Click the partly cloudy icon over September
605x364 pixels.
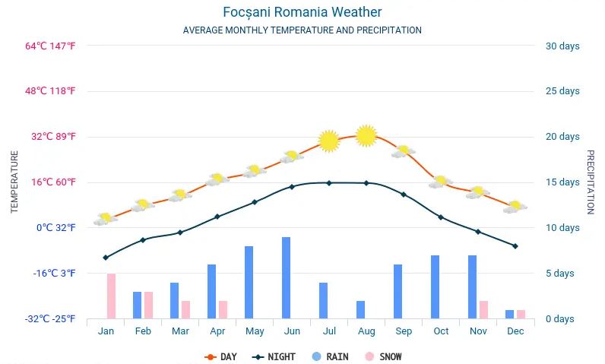(x=404, y=152)
